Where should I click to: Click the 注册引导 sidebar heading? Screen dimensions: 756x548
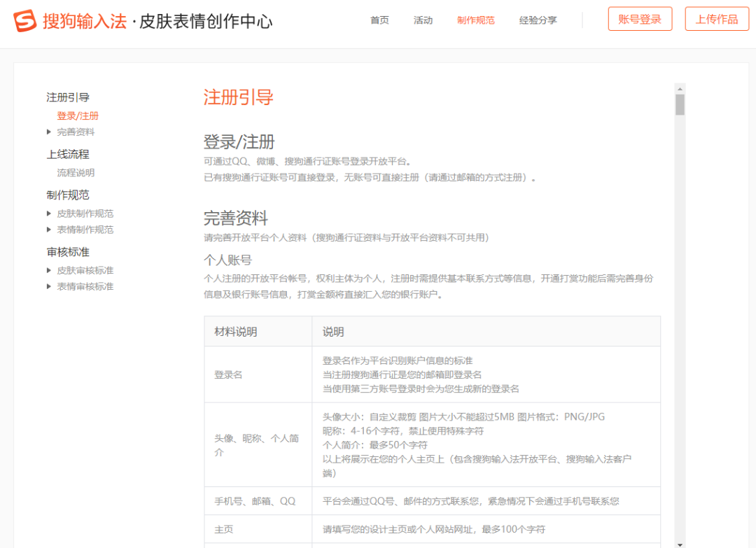[68, 97]
